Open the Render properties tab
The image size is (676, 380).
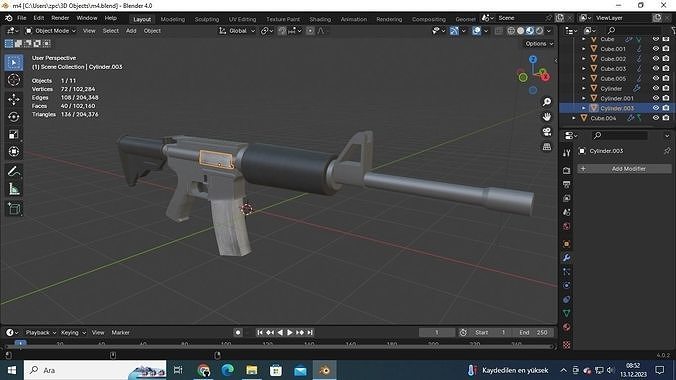point(566,170)
